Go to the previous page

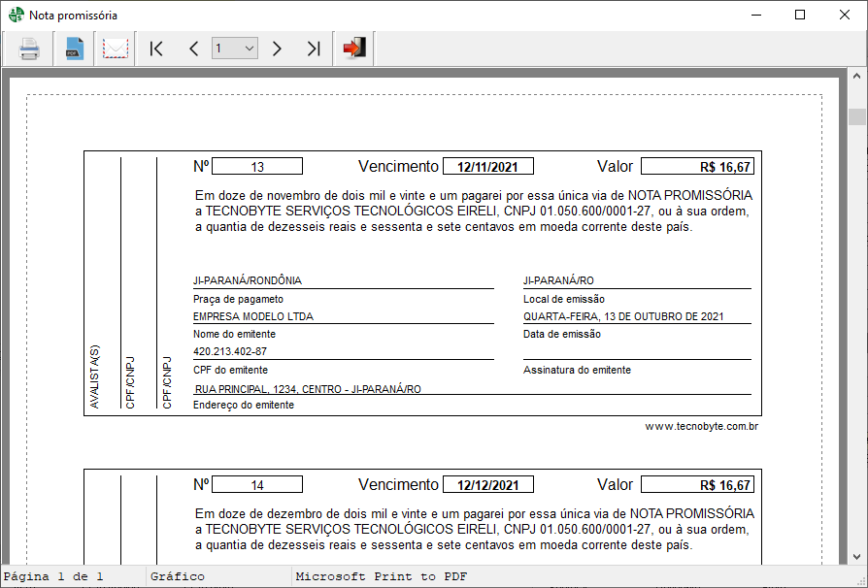(x=193, y=48)
